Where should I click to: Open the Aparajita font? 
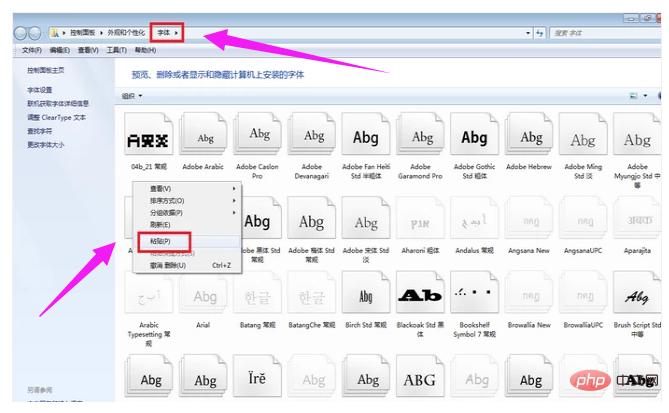tap(637, 225)
